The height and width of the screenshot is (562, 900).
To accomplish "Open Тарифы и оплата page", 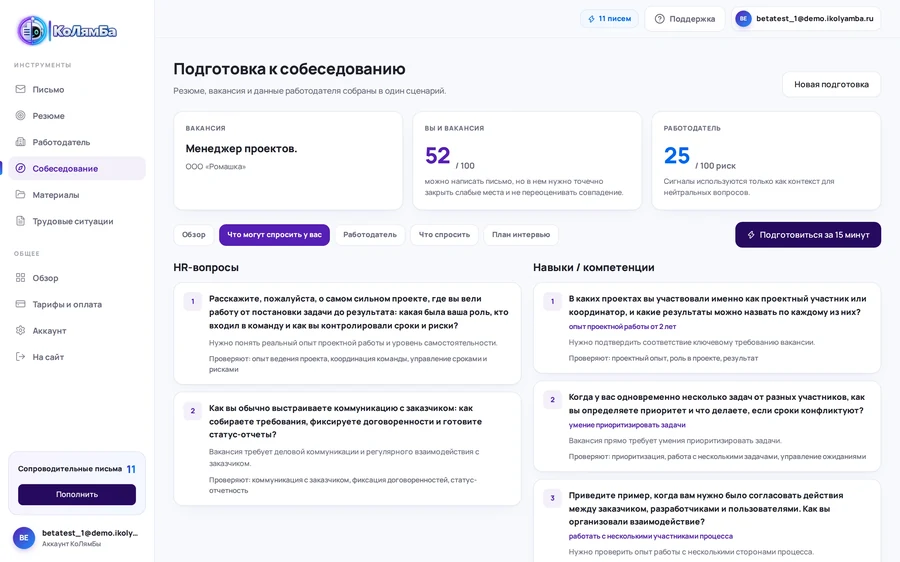I will coord(77,304).
